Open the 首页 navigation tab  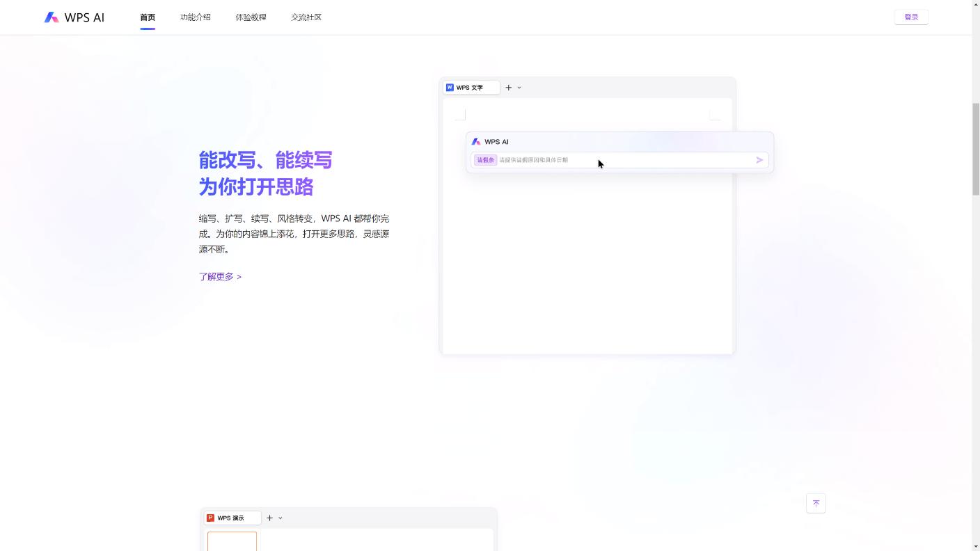click(x=148, y=17)
